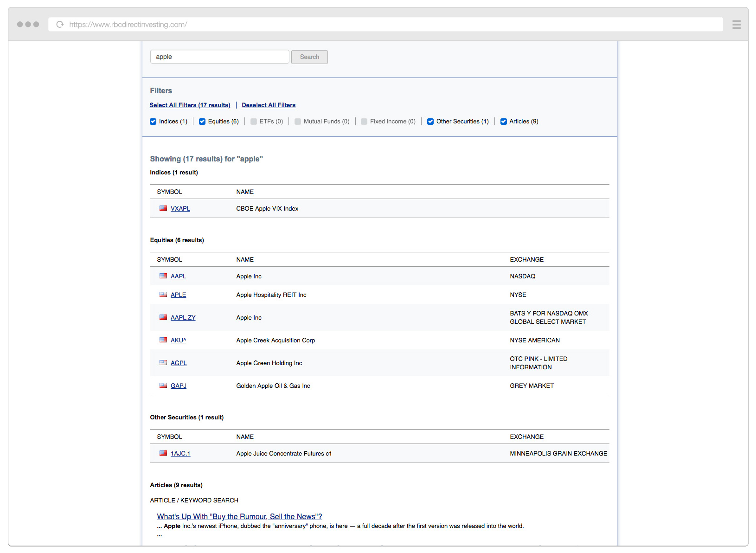Click the flag icon beside GAPJ
756x553 pixels.
163,386
